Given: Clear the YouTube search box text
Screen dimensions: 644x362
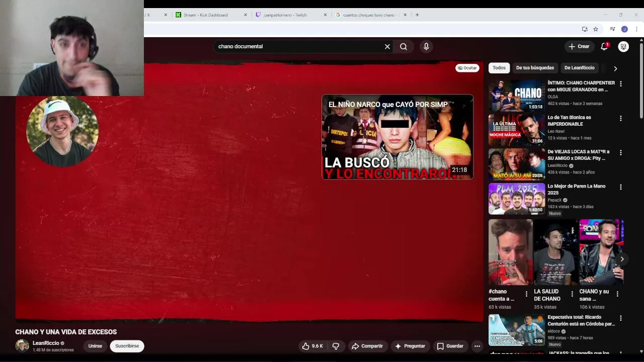Looking at the screenshot, I should point(387,46).
